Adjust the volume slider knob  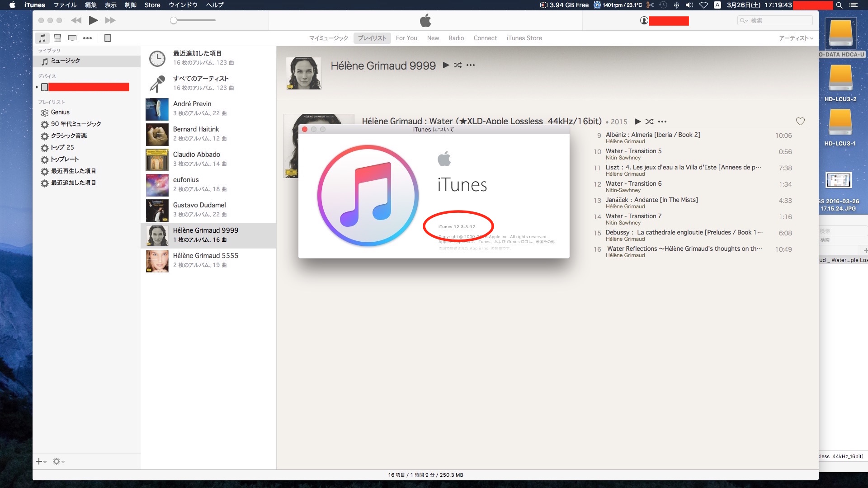pyautogui.click(x=173, y=20)
